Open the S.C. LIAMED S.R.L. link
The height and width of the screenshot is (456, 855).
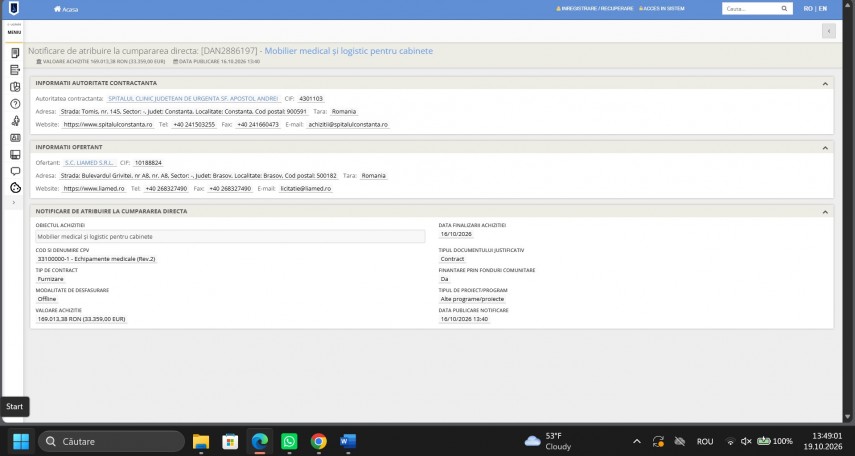pos(89,163)
